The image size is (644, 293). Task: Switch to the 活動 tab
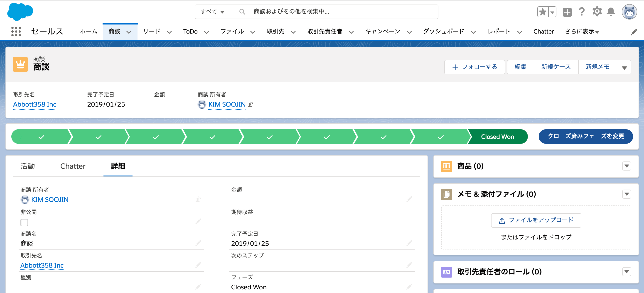[27, 166]
